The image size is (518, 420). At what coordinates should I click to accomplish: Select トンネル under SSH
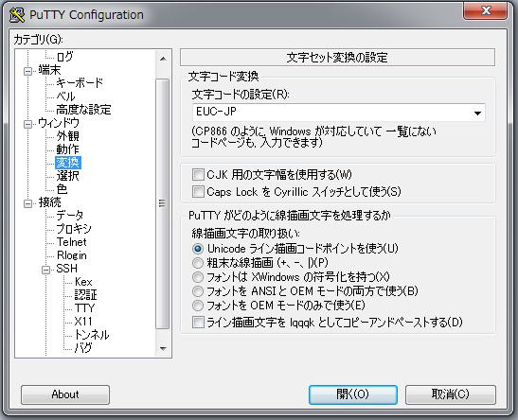92,335
